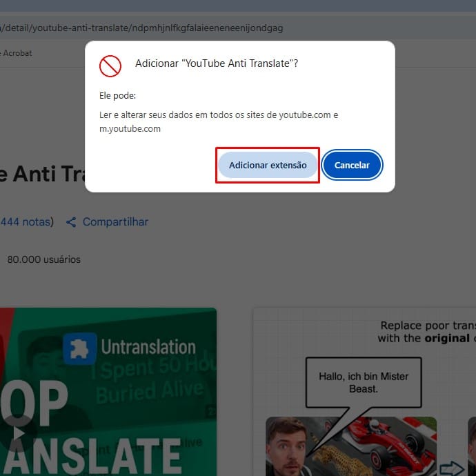Click the share icon beside Compartilhar

tap(71, 222)
